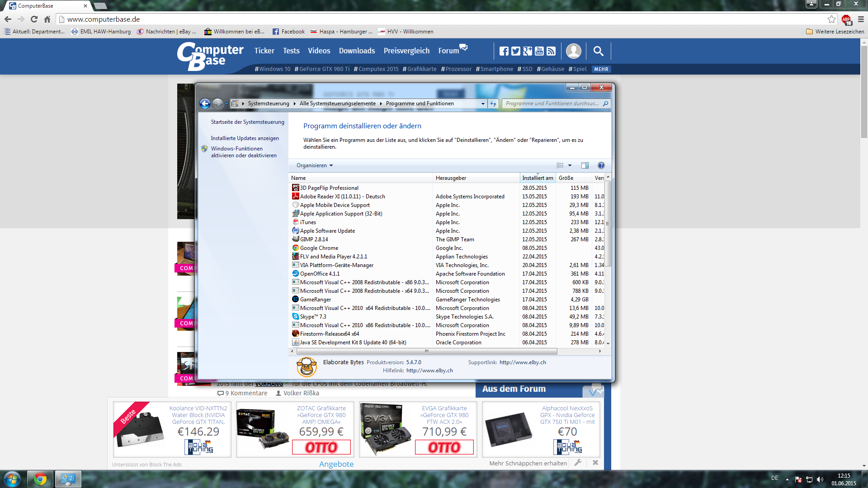The image size is (868, 488).
Task: Sort list by Installiert am column
Action: [x=537, y=178]
